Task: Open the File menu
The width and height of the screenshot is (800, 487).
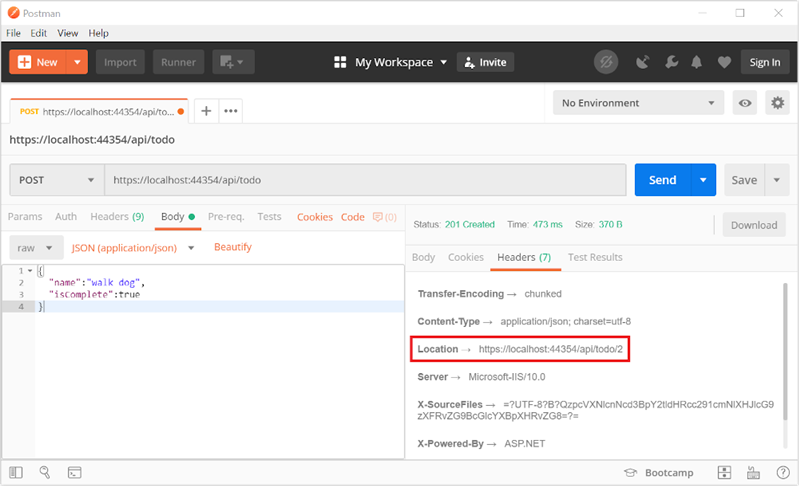Action: click(x=14, y=33)
